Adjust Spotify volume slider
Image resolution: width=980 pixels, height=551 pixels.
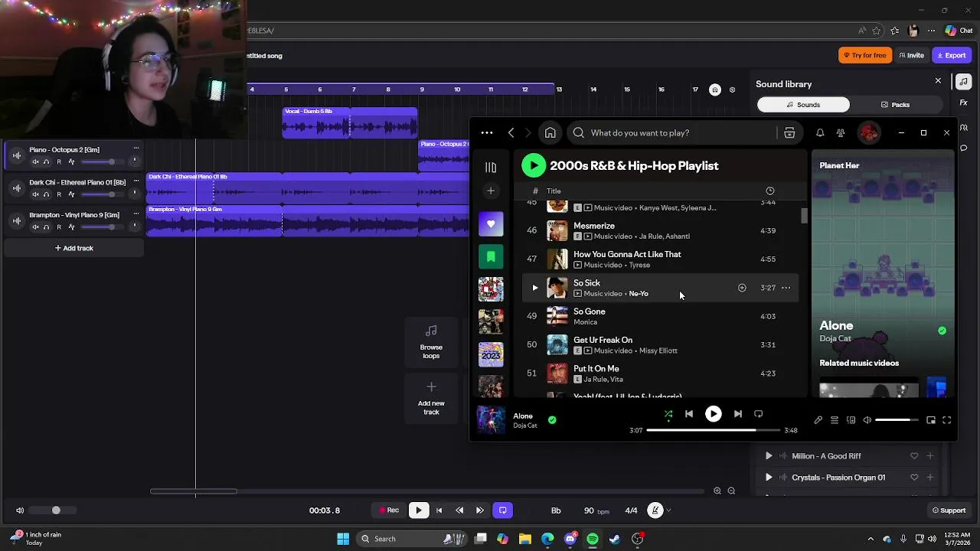coord(897,420)
